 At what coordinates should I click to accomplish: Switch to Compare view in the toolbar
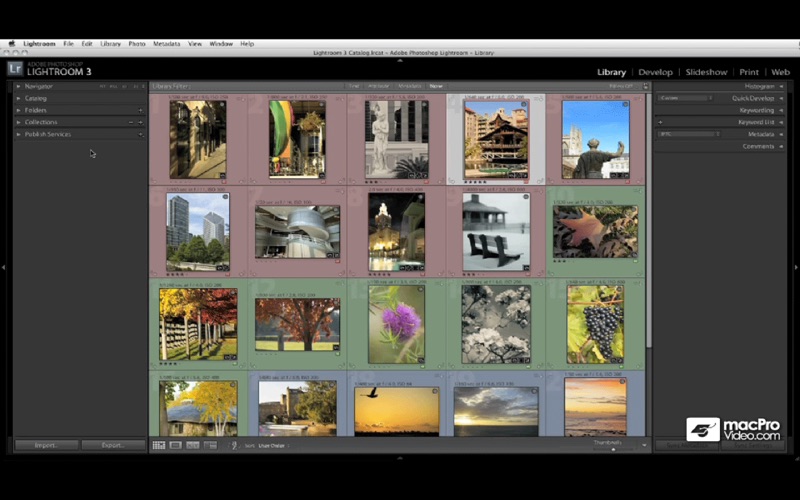193,445
